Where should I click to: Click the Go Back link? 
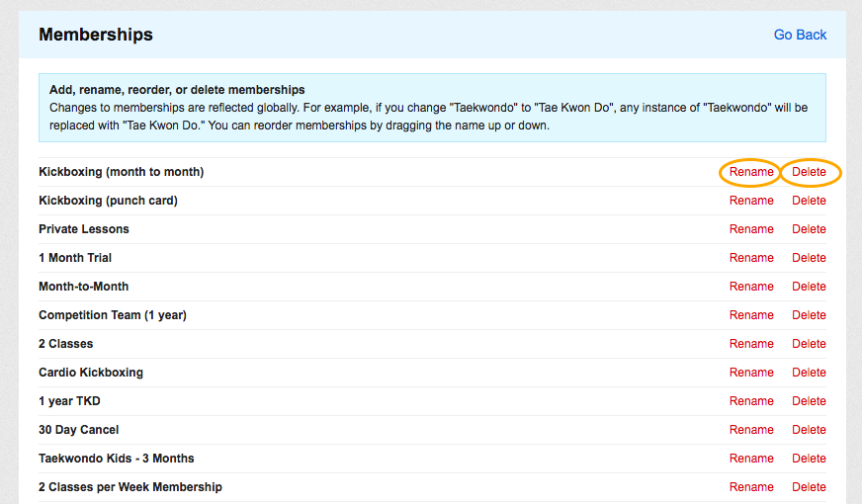800,35
